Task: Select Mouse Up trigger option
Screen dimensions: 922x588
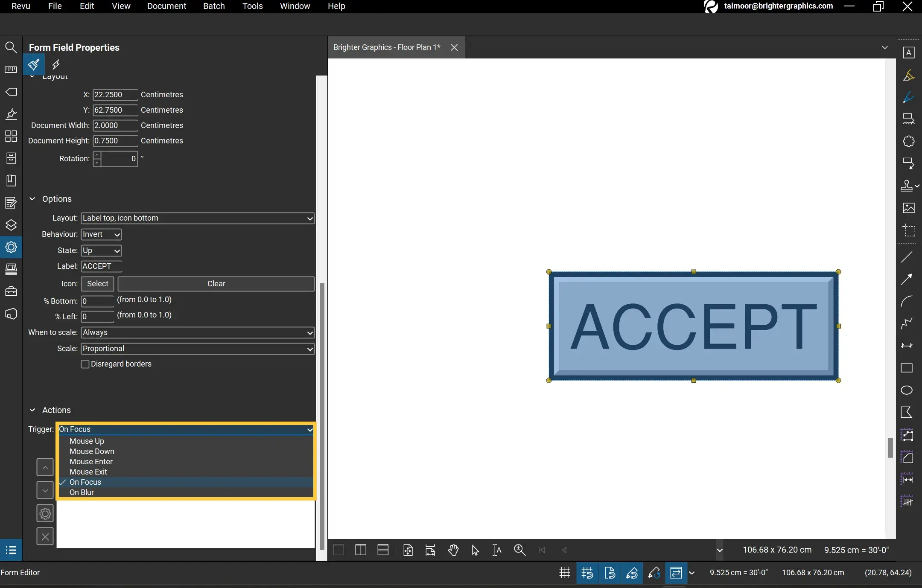Action: coord(87,440)
